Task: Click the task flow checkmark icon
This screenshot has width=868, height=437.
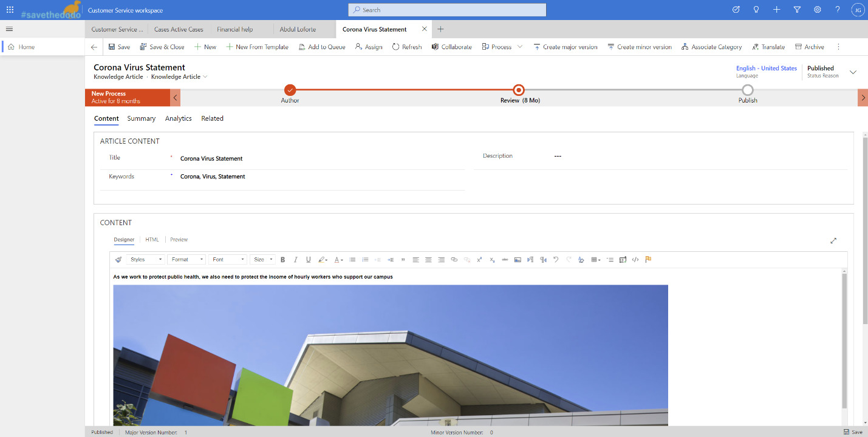Action: 736,10
